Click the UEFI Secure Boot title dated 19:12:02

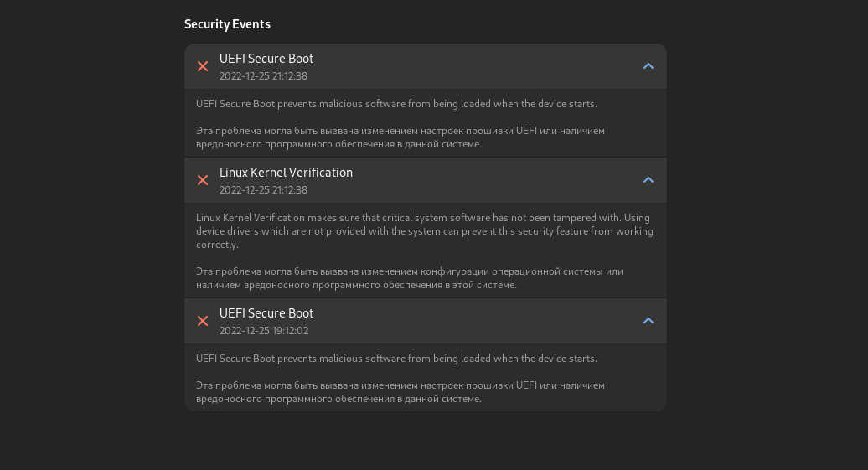point(266,313)
